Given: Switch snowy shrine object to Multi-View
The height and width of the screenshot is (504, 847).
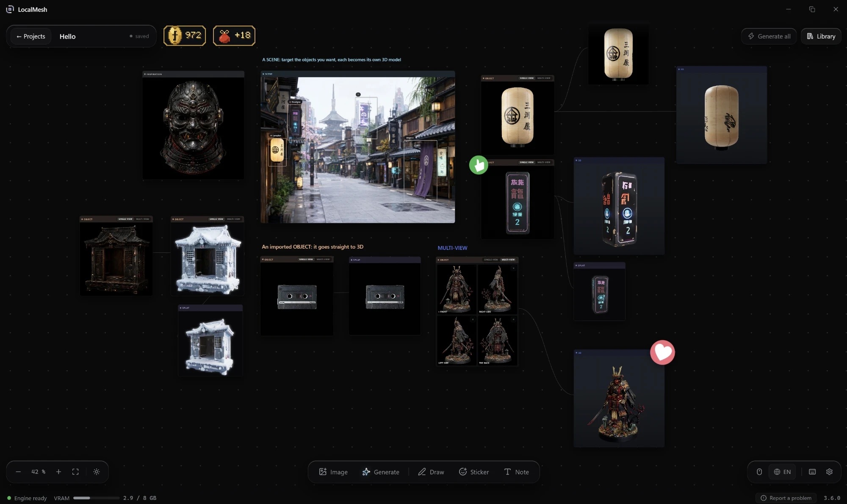Looking at the screenshot, I should tap(233, 219).
